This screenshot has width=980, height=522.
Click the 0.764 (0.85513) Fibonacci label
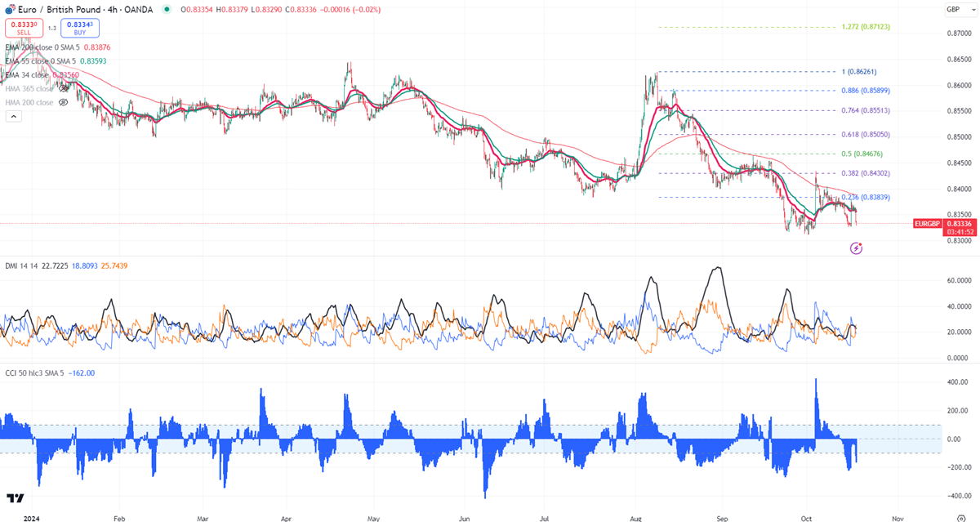point(866,110)
